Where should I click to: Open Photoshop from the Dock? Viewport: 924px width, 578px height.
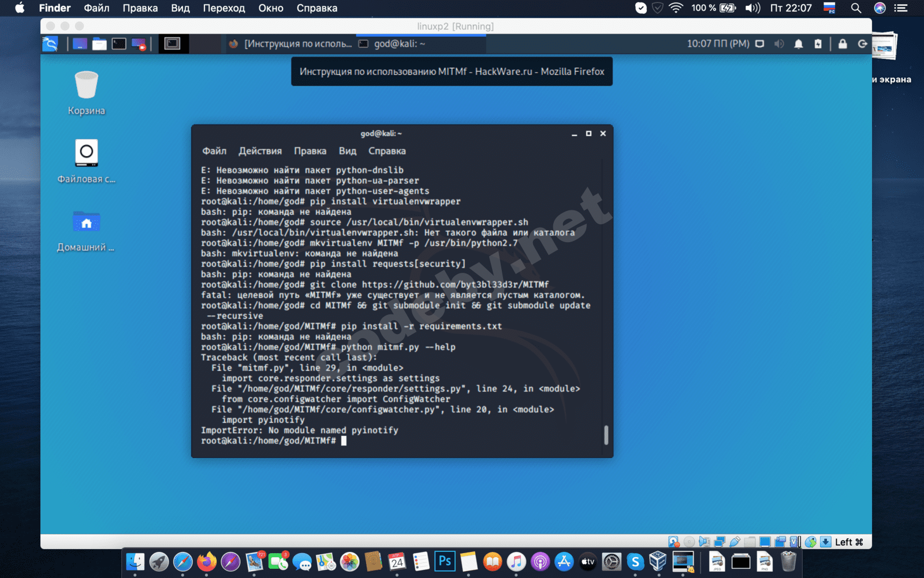point(445,561)
